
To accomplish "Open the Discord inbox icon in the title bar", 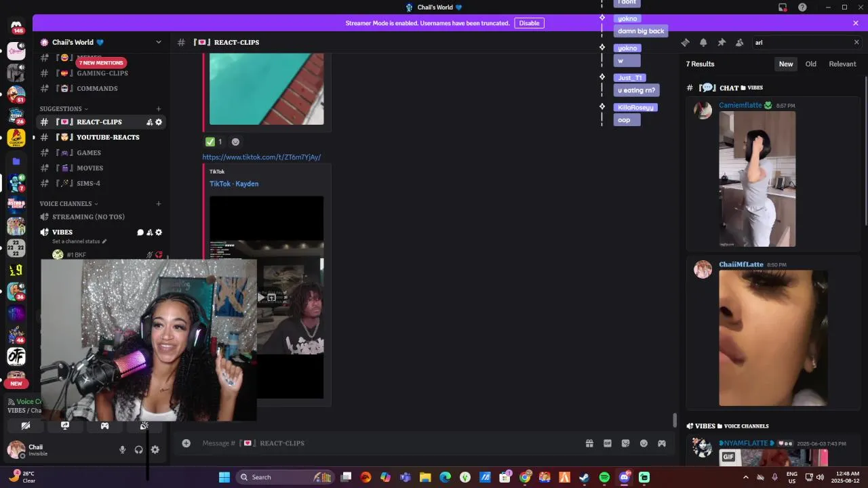I will [783, 7].
